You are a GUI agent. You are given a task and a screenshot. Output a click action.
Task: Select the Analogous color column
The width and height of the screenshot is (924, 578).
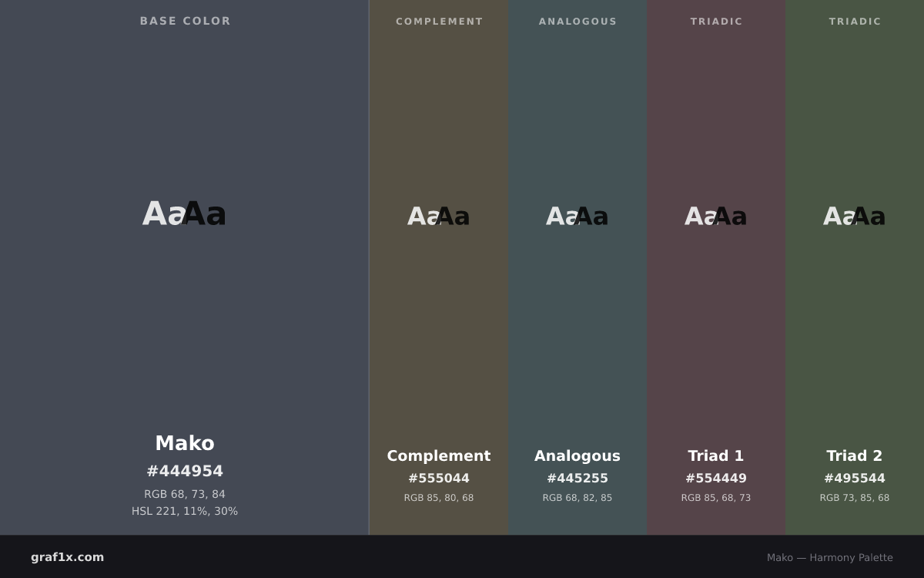tap(577, 267)
